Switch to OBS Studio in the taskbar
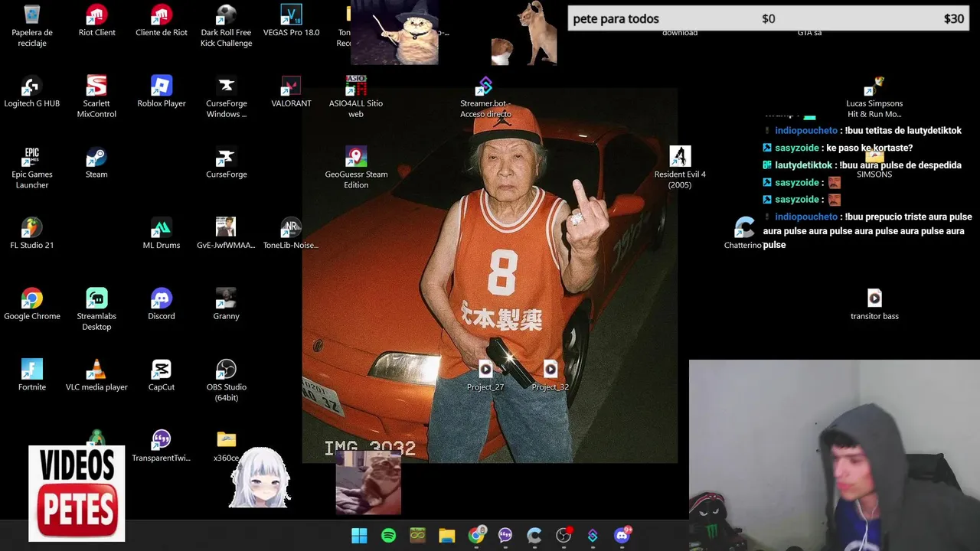This screenshot has width=980, height=551. [563, 536]
